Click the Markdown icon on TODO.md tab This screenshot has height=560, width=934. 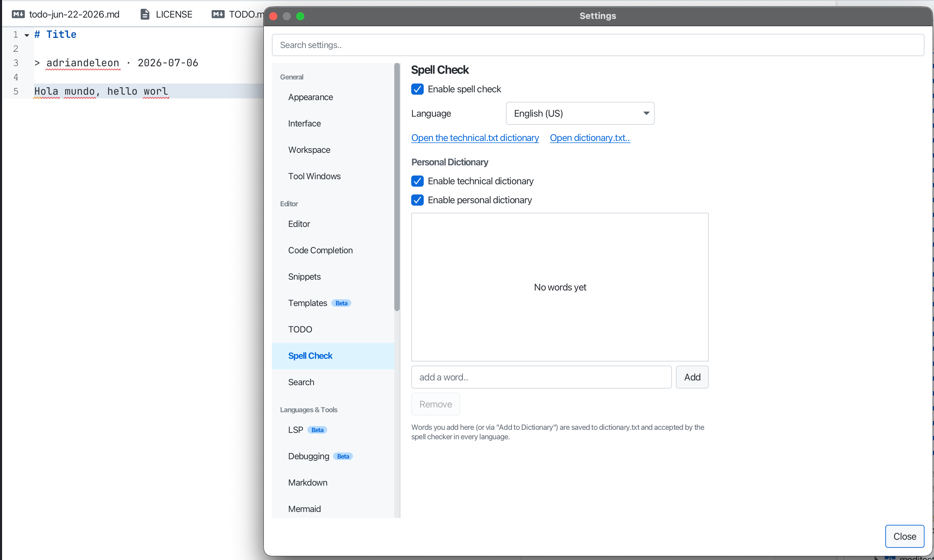point(218,14)
